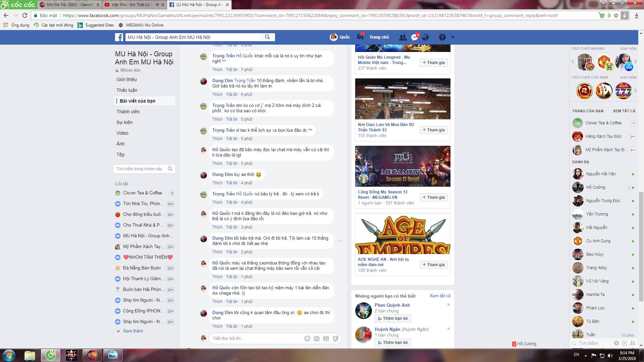Image resolution: width=644 pixels, height=362 pixels.
Task: Open the quick help question-mark icon
Action: (442, 37)
